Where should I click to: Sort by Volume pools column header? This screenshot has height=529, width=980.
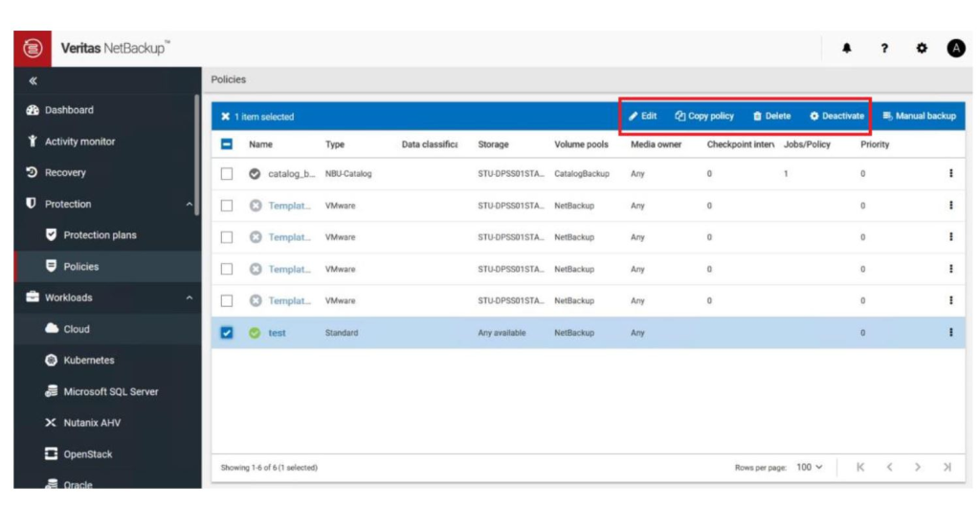pyautogui.click(x=581, y=144)
